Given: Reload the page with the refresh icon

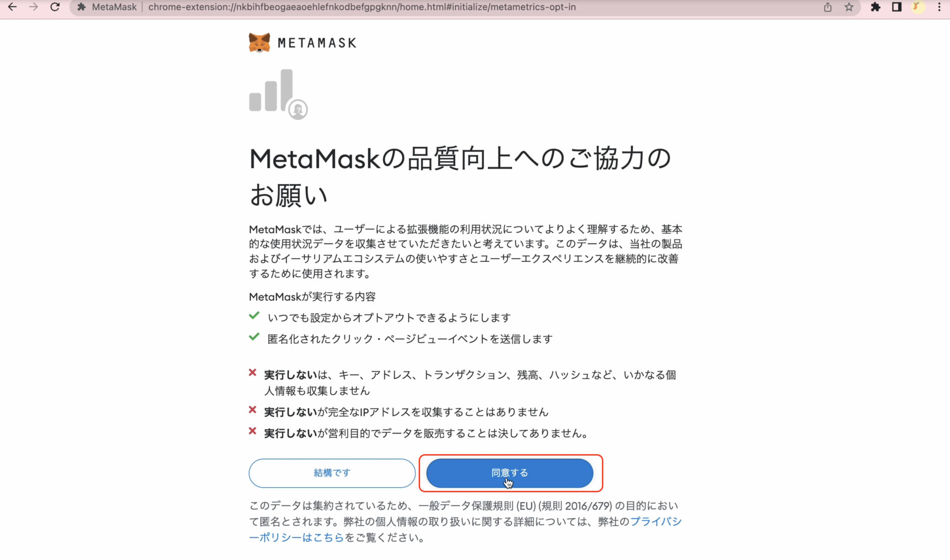Looking at the screenshot, I should [x=55, y=7].
